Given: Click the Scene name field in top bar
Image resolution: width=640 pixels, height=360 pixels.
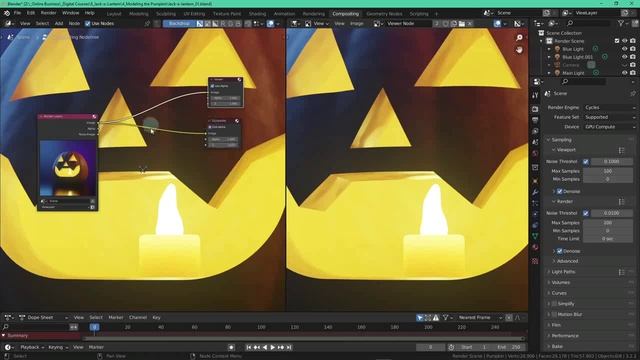Looking at the screenshot, I should 518,13.
